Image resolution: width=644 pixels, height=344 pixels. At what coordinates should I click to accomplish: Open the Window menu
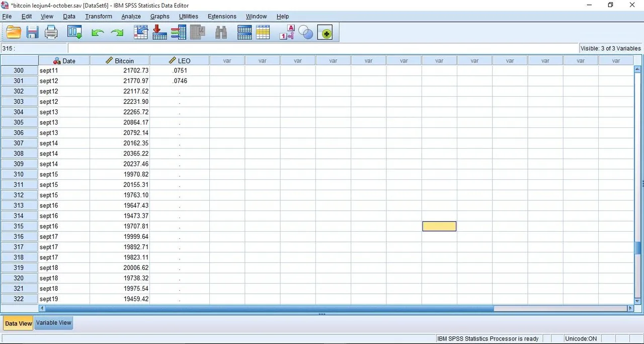[256, 16]
